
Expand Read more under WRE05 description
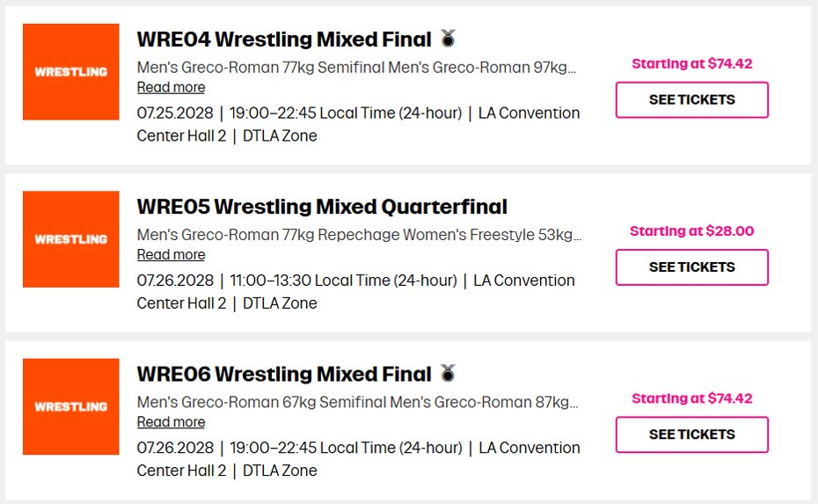tap(171, 255)
